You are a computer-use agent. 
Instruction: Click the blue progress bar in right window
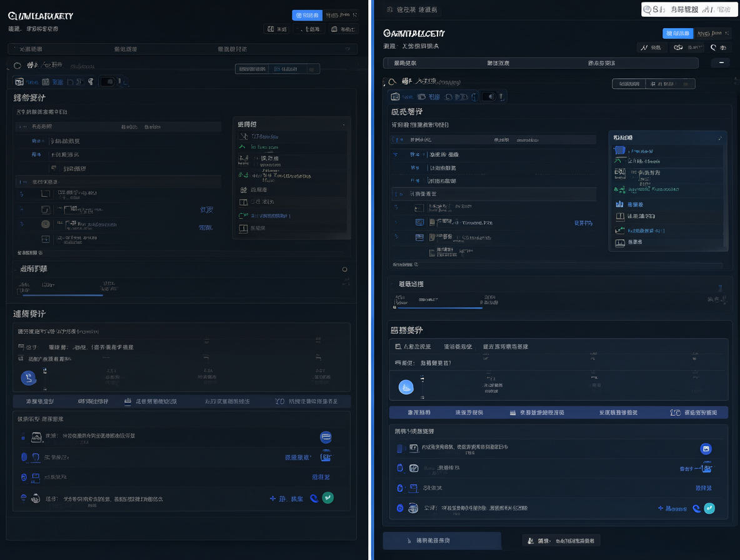(x=439, y=307)
